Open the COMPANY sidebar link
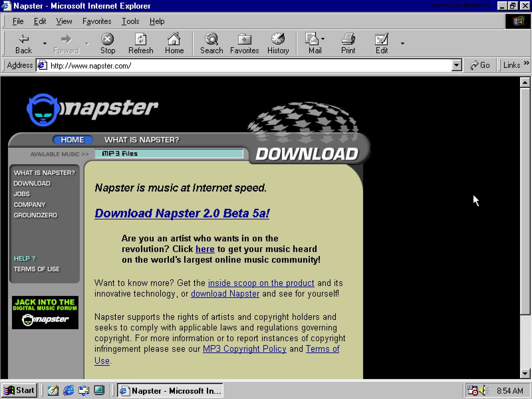 point(30,205)
